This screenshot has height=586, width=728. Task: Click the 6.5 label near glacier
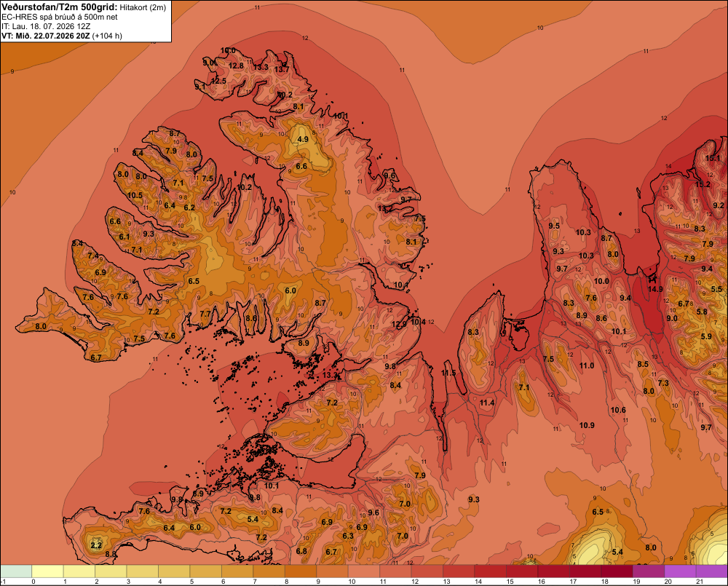[598, 512]
